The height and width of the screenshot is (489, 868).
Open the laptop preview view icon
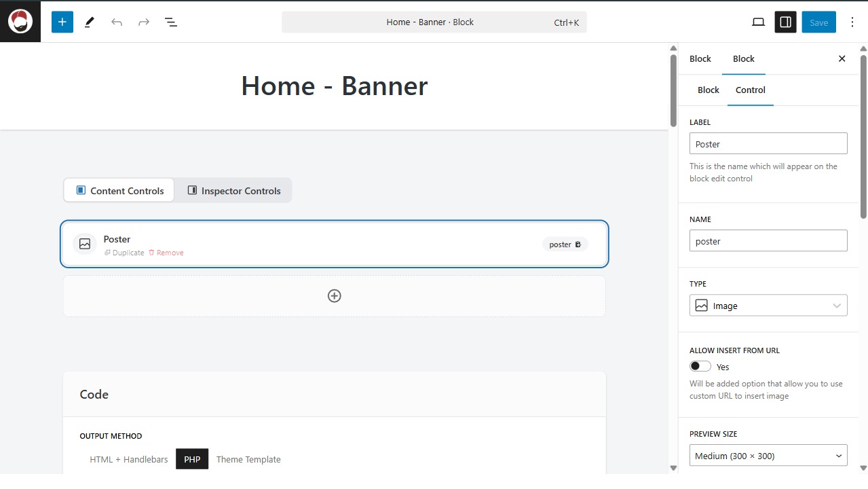[x=758, y=22]
